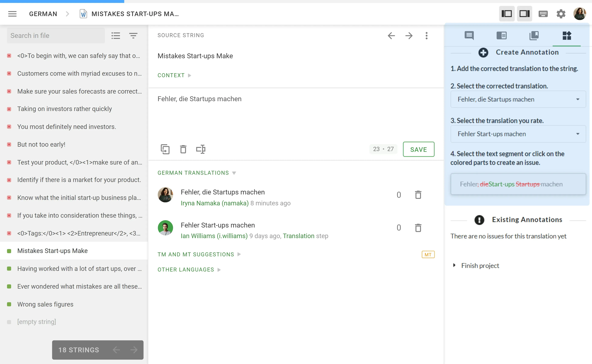Click the Search in file field
The height and width of the screenshot is (364, 592).
[56, 36]
